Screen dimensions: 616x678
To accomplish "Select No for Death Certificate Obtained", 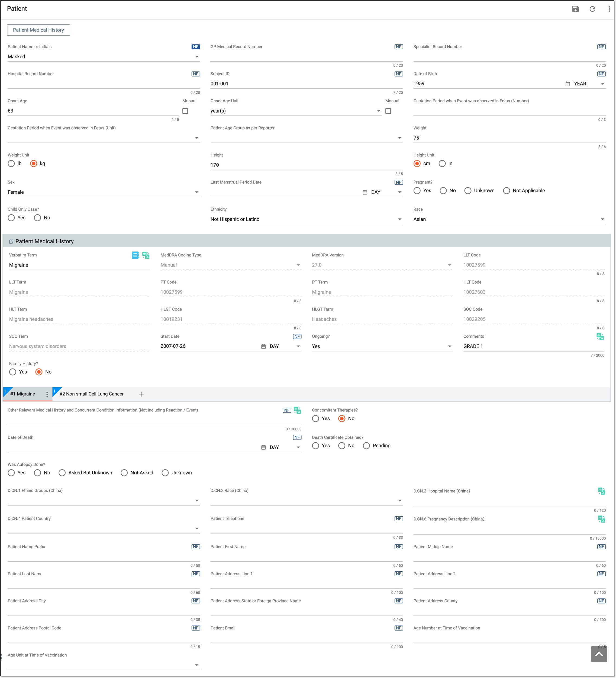I will tap(342, 446).
